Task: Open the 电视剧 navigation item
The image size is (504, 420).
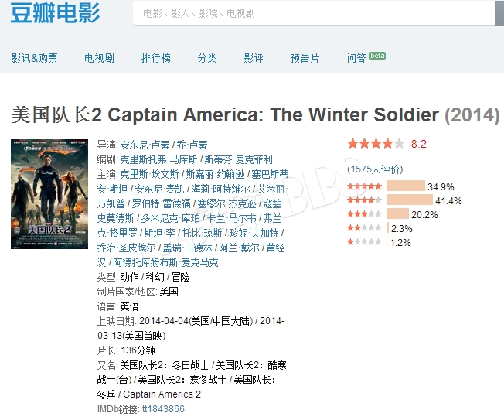Action: [99, 58]
